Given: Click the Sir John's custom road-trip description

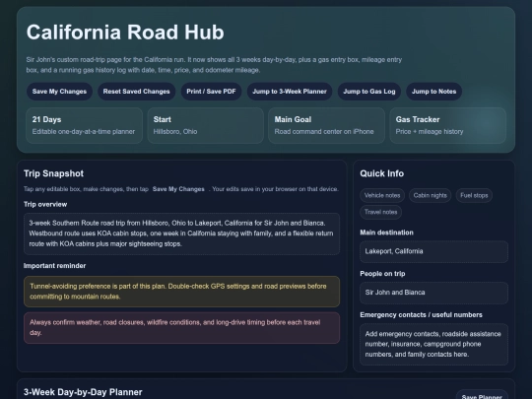Looking at the screenshot, I should (214, 65).
